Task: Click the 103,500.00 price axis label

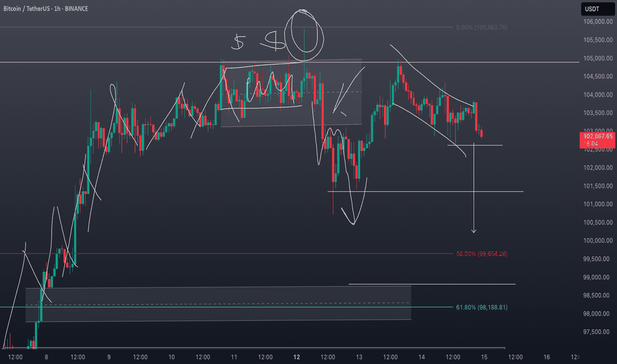Action: pos(598,113)
